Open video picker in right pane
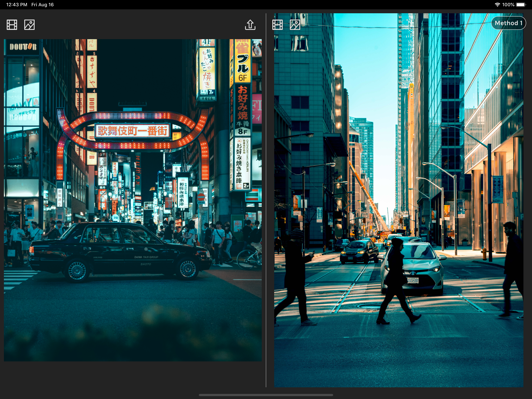Image resolution: width=532 pixels, height=399 pixels. (277, 25)
